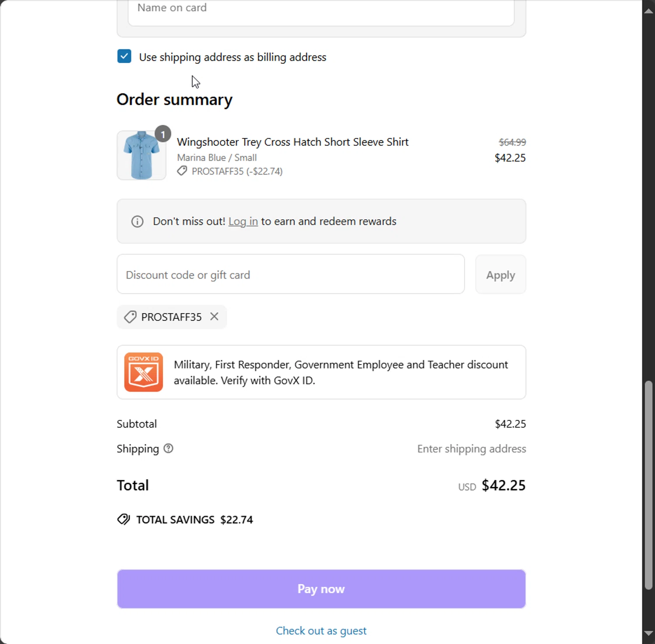Screen dimensions: 655x644
Task: Click the vertical scrollbar thumb
Action: (x=648, y=485)
